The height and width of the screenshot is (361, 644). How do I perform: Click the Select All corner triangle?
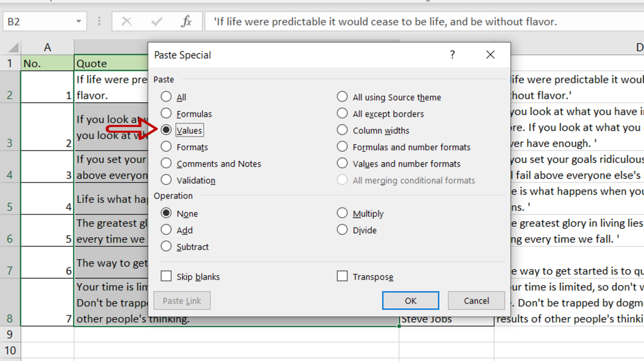(x=13, y=47)
